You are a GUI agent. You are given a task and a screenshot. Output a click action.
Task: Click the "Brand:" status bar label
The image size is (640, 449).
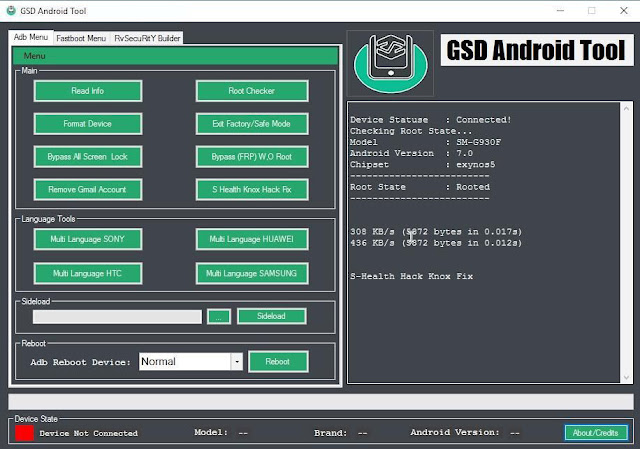click(x=331, y=433)
